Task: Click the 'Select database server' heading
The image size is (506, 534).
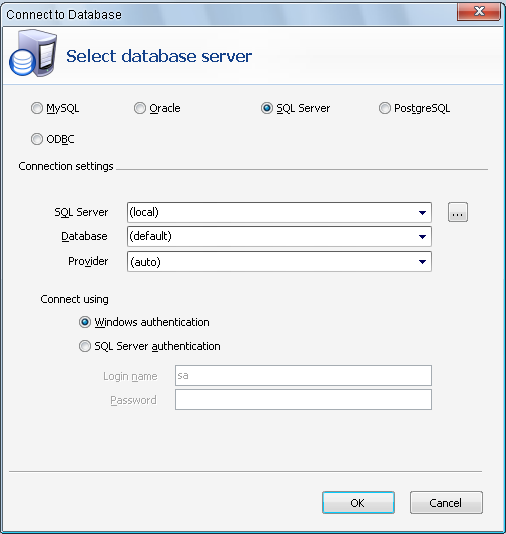Action: (159, 56)
